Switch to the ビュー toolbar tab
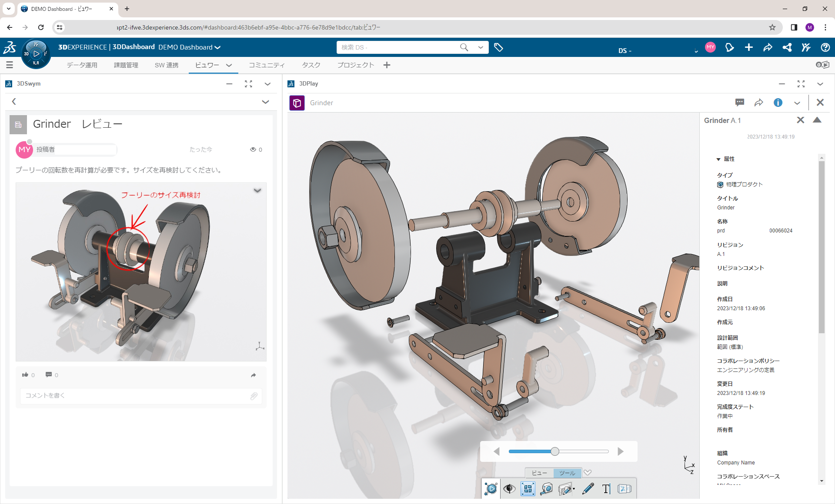This screenshot has width=835, height=504. click(539, 473)
